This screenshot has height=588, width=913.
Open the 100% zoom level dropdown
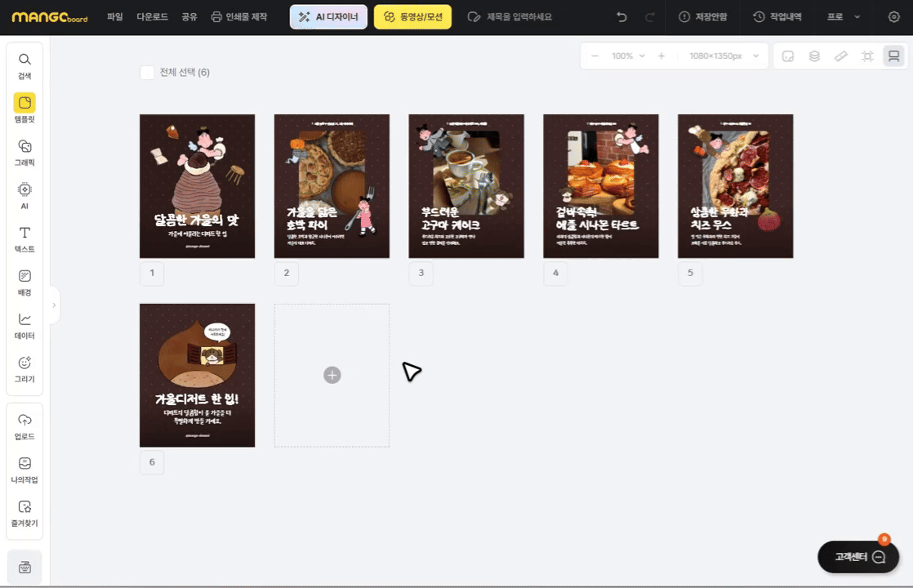click(627, 56)
